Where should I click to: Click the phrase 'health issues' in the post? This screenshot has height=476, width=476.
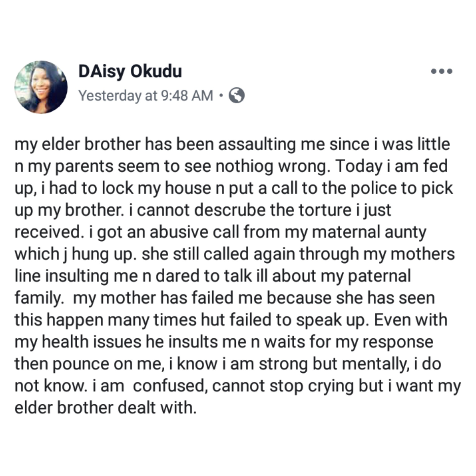point(91,342)
